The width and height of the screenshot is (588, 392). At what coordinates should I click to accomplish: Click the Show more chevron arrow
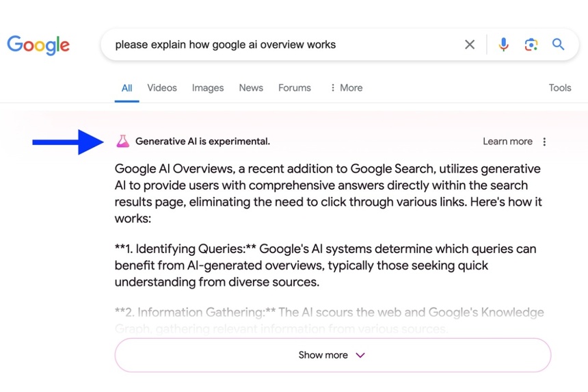coord(360,355)
